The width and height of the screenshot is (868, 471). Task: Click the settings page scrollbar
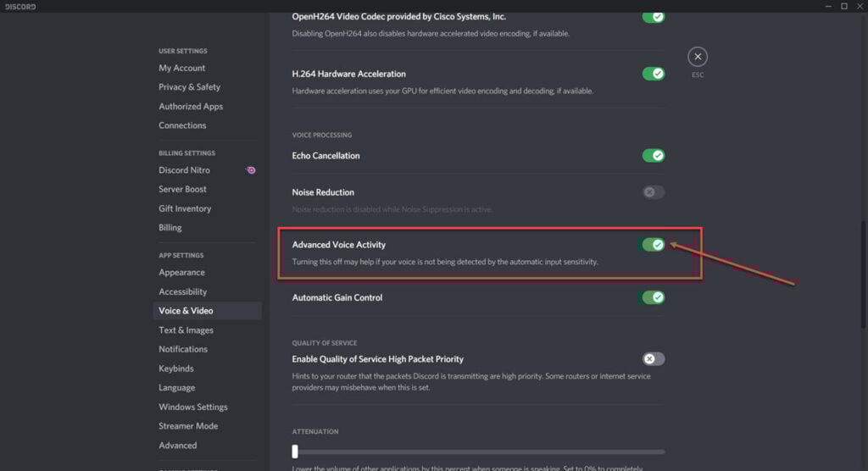pyautogui.click(x=864, y=275)
